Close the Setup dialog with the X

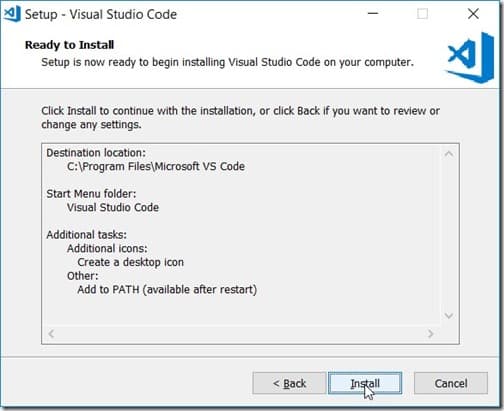pos(473,14)
